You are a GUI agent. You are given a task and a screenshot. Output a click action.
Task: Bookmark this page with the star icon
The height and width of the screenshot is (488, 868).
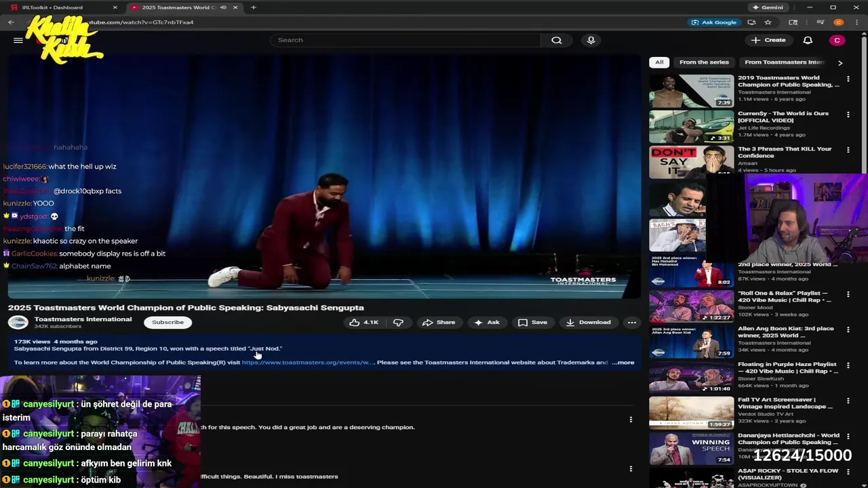point(768,22)
